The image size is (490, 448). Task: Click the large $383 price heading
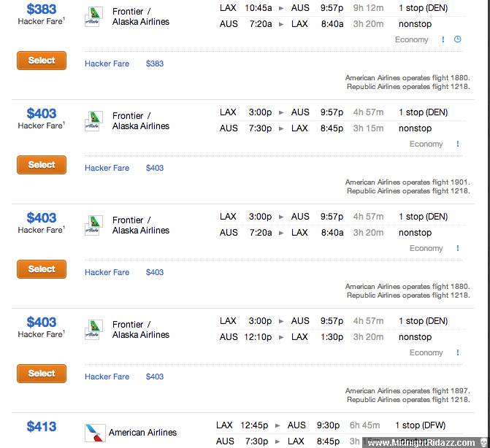click(x=41, y=9)
